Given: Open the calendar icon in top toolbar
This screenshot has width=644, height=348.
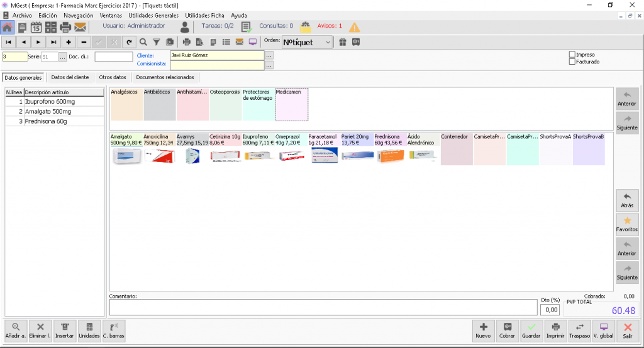Looking at the screenshot, I should click(x=36, y=28).
